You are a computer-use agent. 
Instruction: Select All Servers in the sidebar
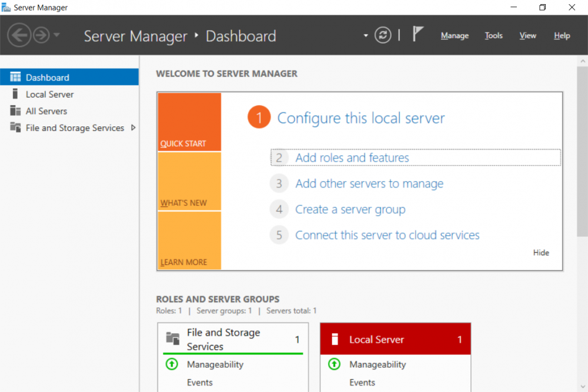click(x=69, y=111)
